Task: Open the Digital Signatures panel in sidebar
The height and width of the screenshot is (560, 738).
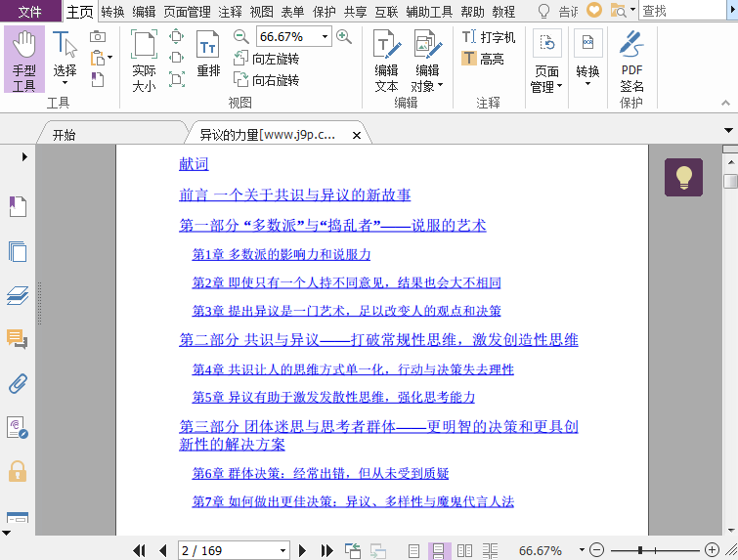Action: coord(18,427)
